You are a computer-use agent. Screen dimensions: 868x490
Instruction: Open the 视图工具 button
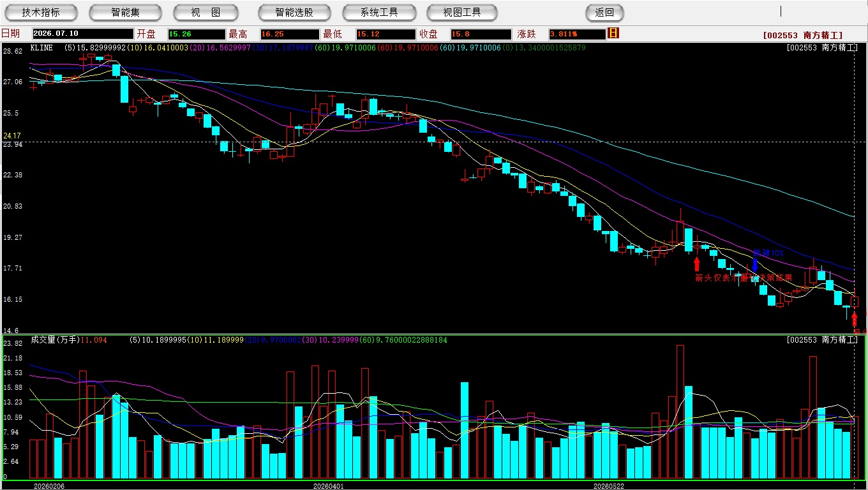click(x=462, y=12)
